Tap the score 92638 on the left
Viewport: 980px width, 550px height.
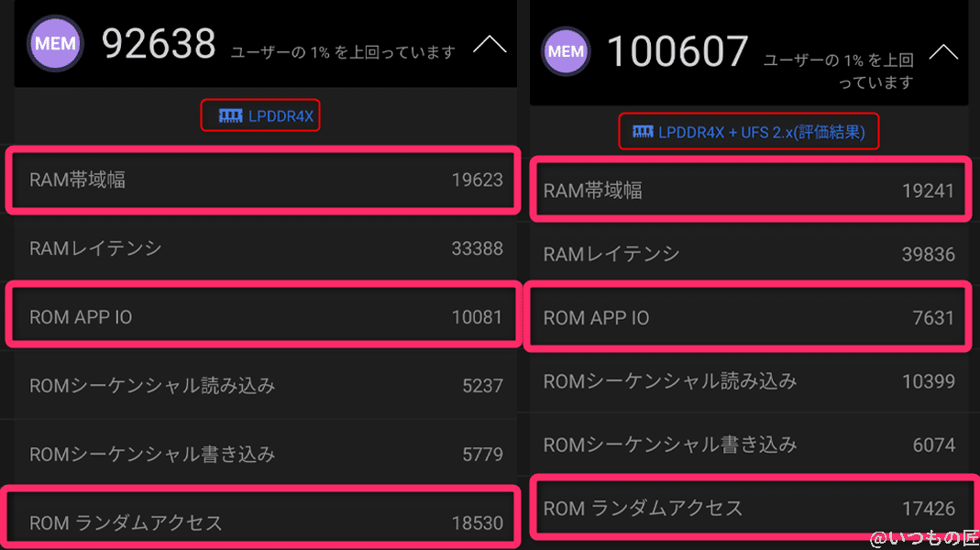tap(159, 42)
